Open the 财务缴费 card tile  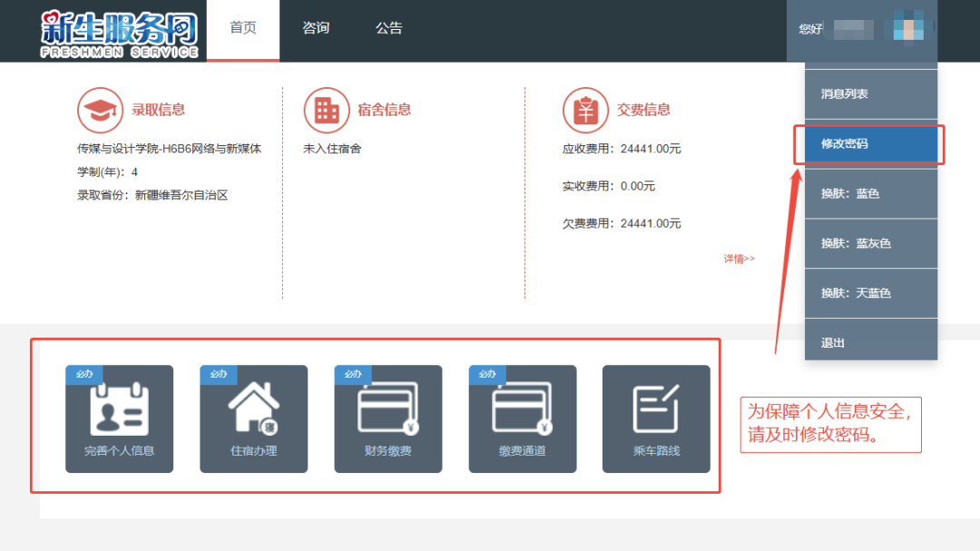point(388,419)
